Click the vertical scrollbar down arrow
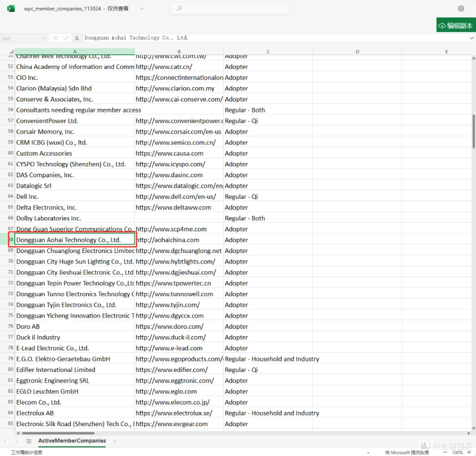476x456 pixels. (473, 428)
